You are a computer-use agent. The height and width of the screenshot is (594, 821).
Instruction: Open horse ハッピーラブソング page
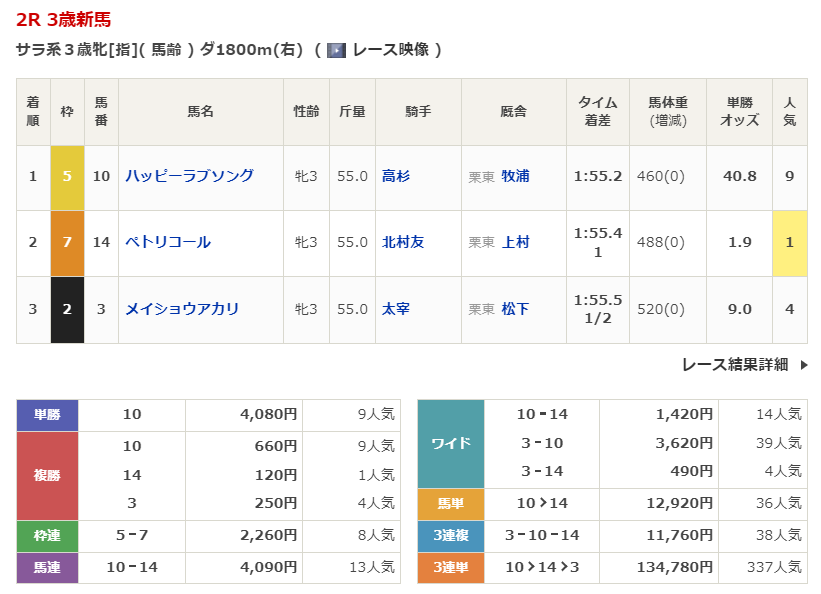(189, 176)
